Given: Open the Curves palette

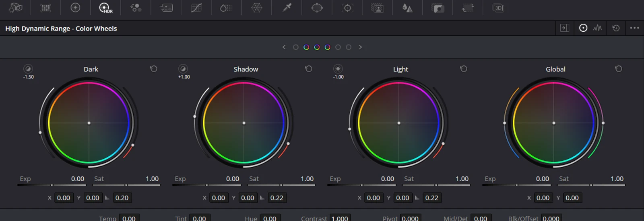Looking at the screenshot, I should [x=196, y=8].
